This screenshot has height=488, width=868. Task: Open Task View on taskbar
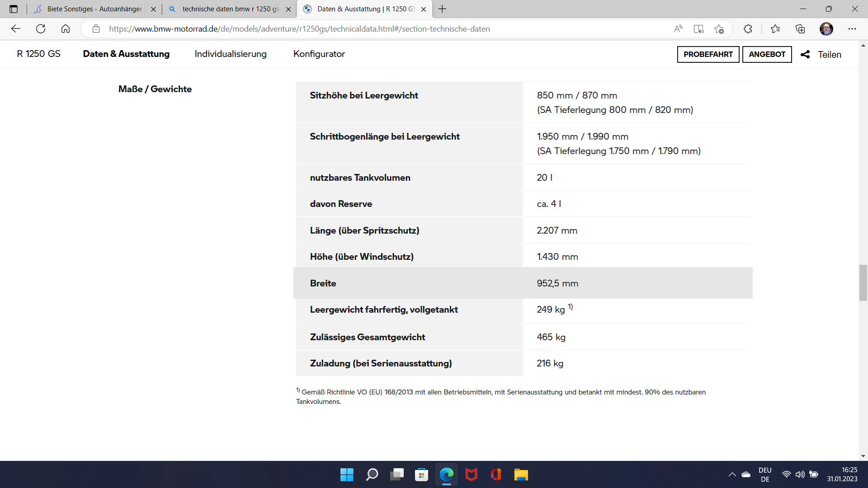[x=397, y=474]
